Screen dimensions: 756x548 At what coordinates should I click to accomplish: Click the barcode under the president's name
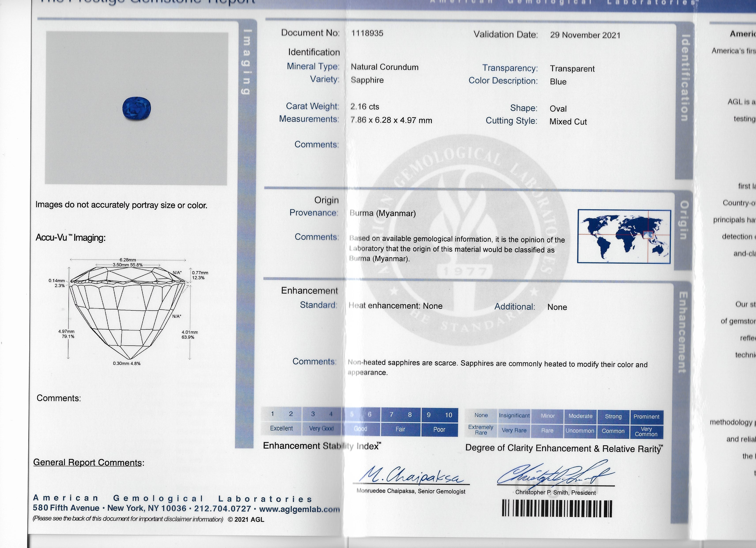tap(557, 509)
